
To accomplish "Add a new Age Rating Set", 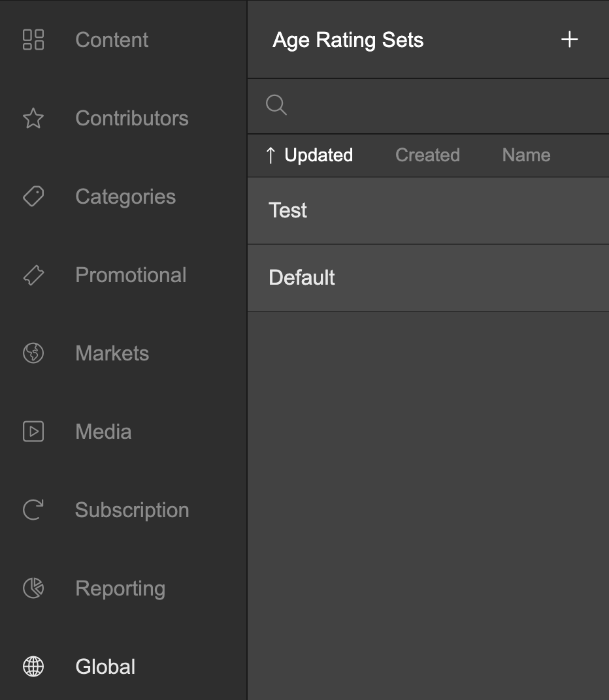I will point(570,39).
